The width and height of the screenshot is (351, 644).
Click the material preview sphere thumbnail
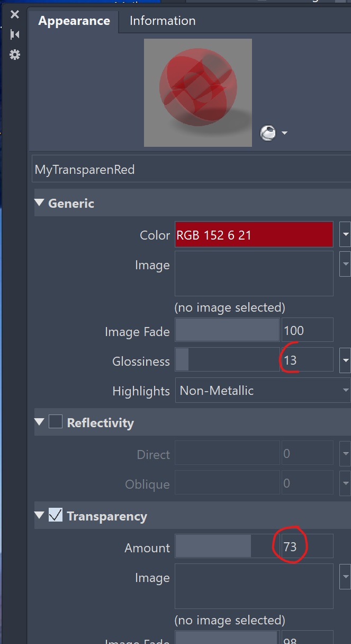coord(197,93)
